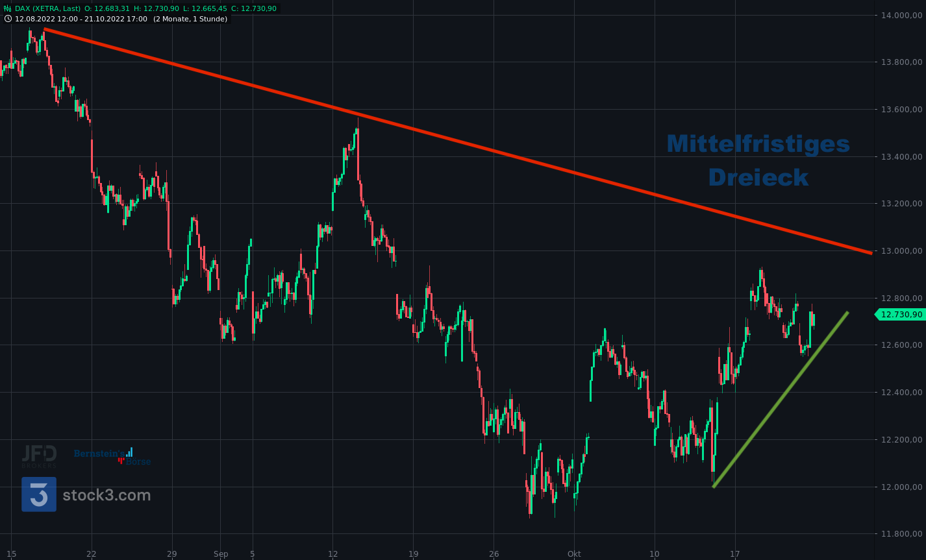
Task: Click the "19" date label on time axis
Action: (x=414, y=554)
